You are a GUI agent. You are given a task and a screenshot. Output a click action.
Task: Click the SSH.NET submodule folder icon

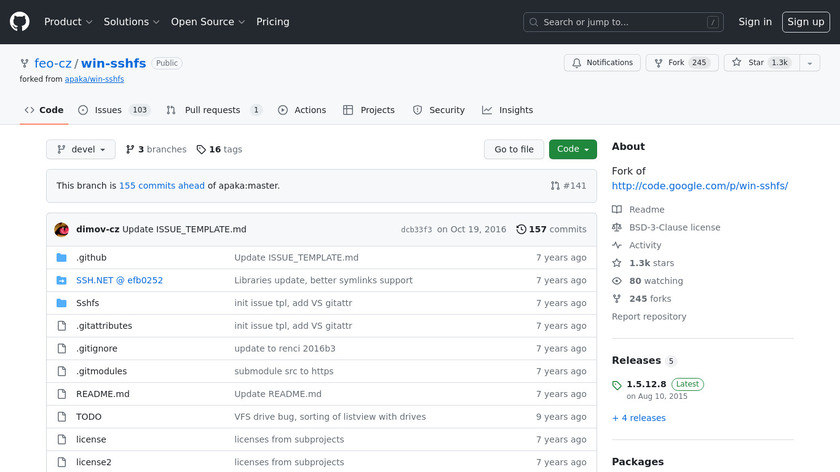pyautogui.click(x=61, y=280)
